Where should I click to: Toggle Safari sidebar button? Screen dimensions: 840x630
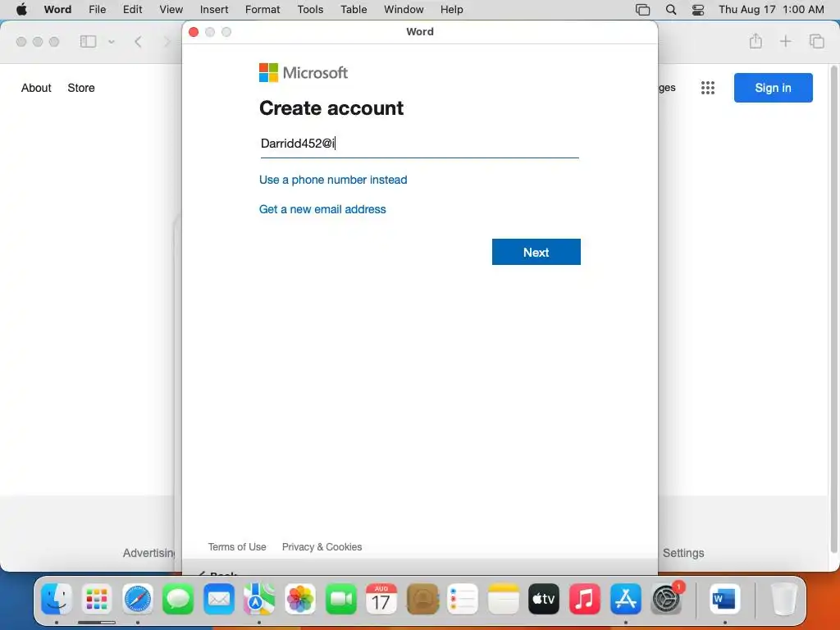pos(88,41)
